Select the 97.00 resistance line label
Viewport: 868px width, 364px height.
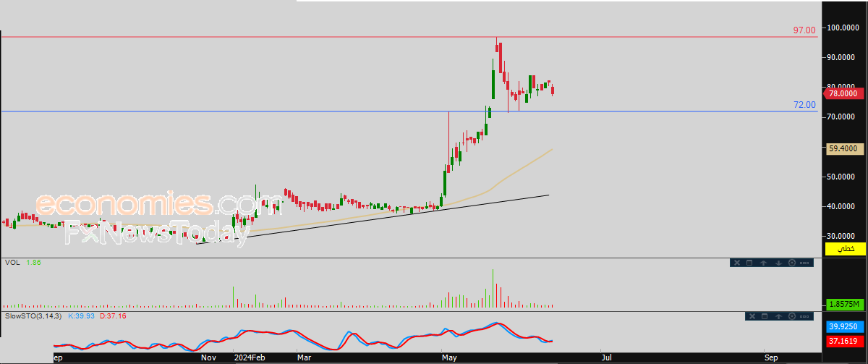pos(804,30)
